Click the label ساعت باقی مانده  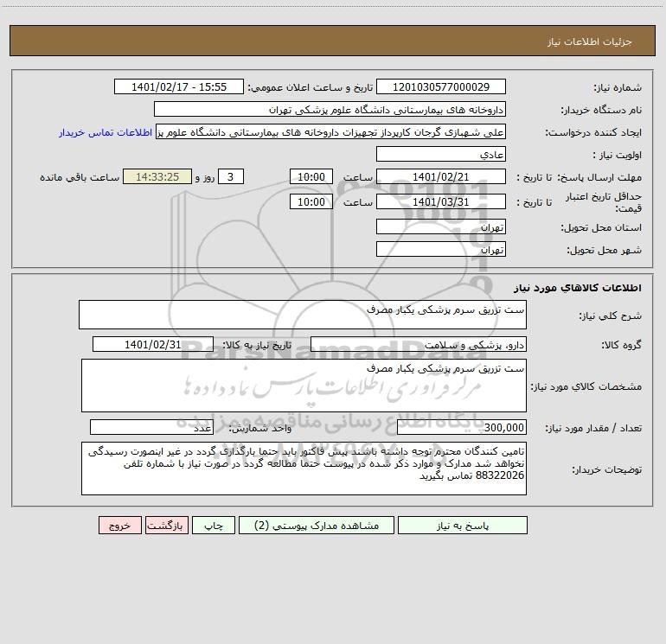[80, 177]
